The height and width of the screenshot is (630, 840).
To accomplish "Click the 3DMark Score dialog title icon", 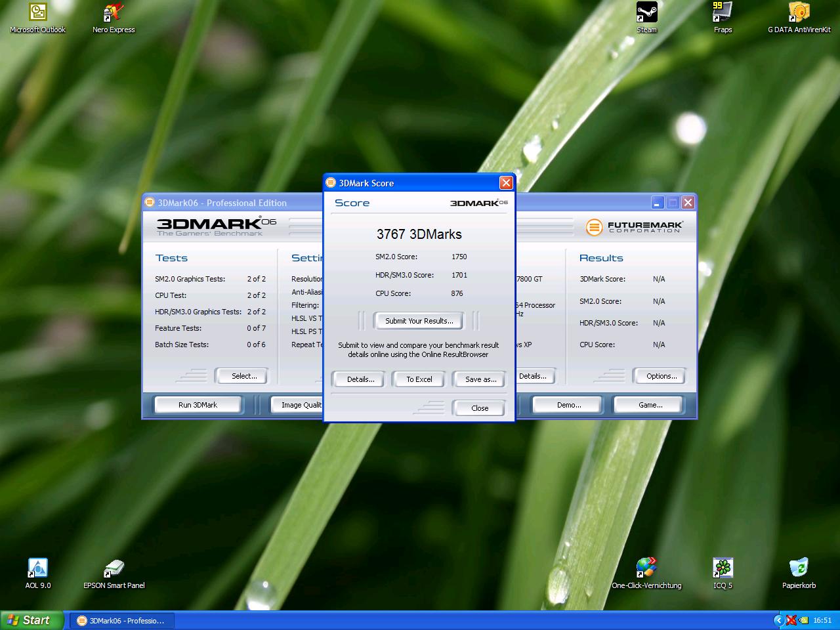I will (x=331, y=182).
